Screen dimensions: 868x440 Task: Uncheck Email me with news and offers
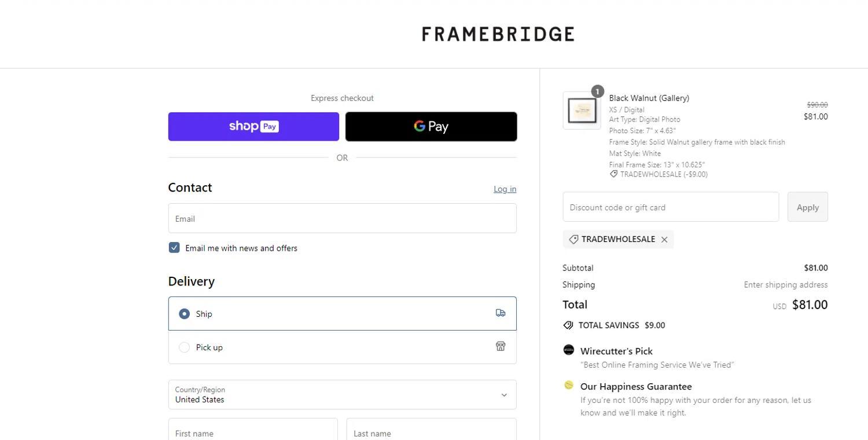click(174, 248)
